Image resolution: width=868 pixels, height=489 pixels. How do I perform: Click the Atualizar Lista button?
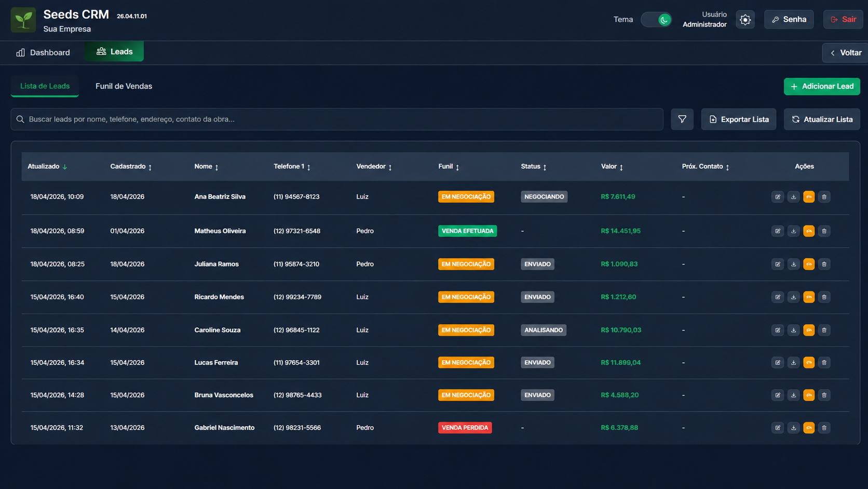(x=822, y=119)
